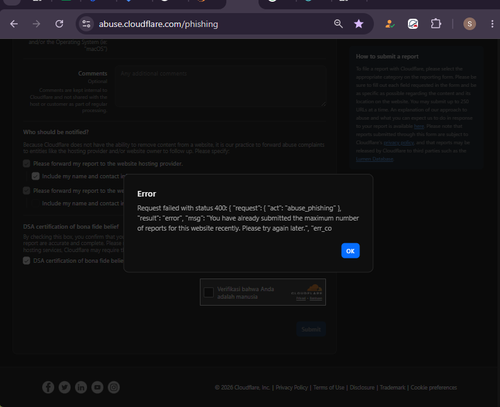This screenshot has height=407, width=500.
Task: Click the browser forward arrow
Action: (x=36, y=24)
